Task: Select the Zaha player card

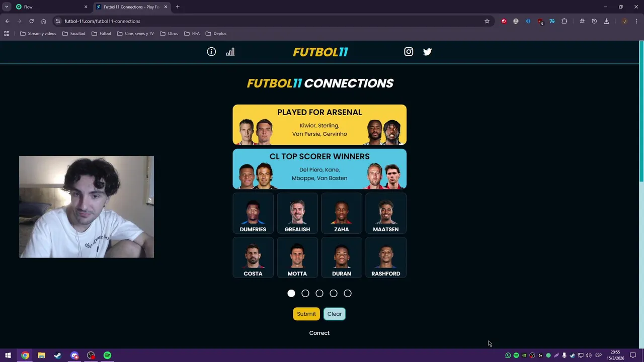Action: (x=342, y=213)
